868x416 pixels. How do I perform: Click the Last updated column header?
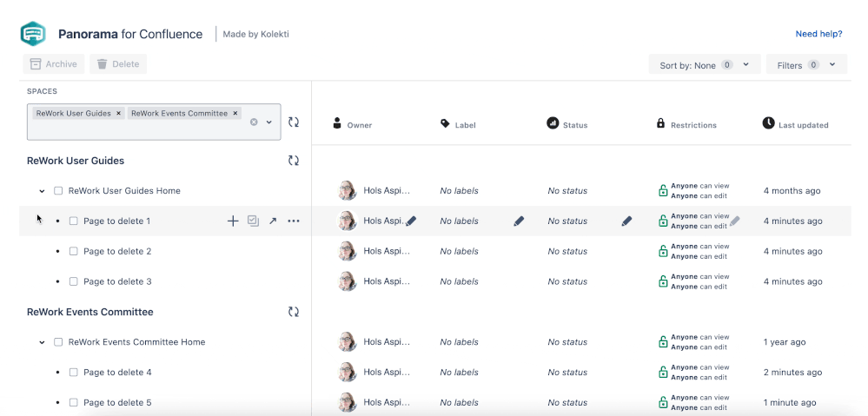pyautogui.click(x=796, y=124)
